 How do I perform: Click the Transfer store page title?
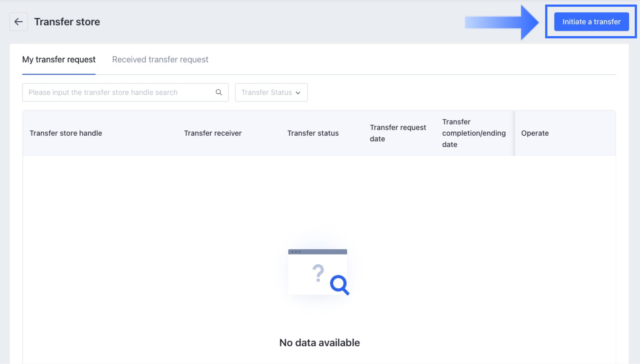[x=67, y=22]
